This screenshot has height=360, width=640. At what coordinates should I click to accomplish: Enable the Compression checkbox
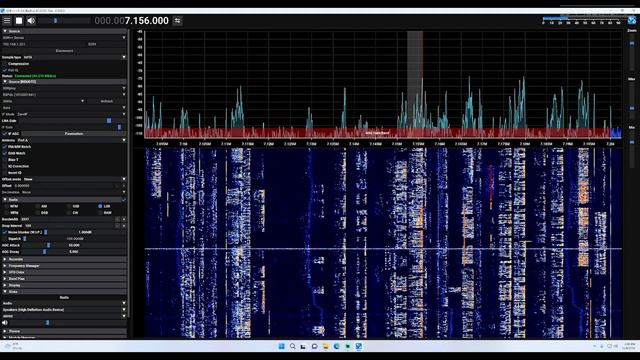click(5, 64)
